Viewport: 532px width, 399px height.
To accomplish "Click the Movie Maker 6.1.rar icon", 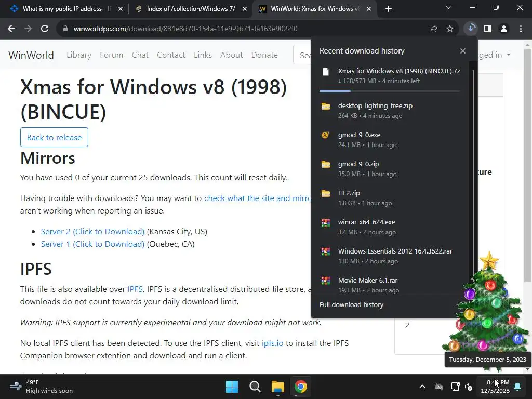I will [326, 281].
